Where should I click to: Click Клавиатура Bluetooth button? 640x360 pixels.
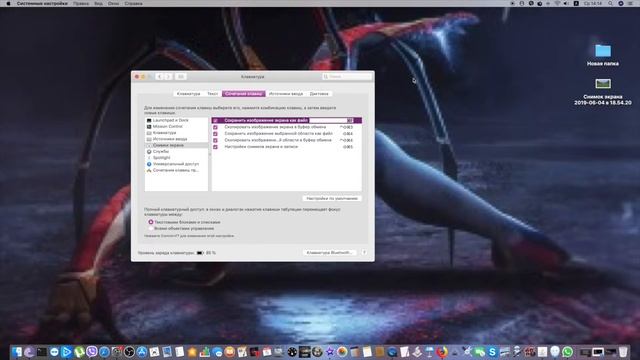[x=329, y=253]
